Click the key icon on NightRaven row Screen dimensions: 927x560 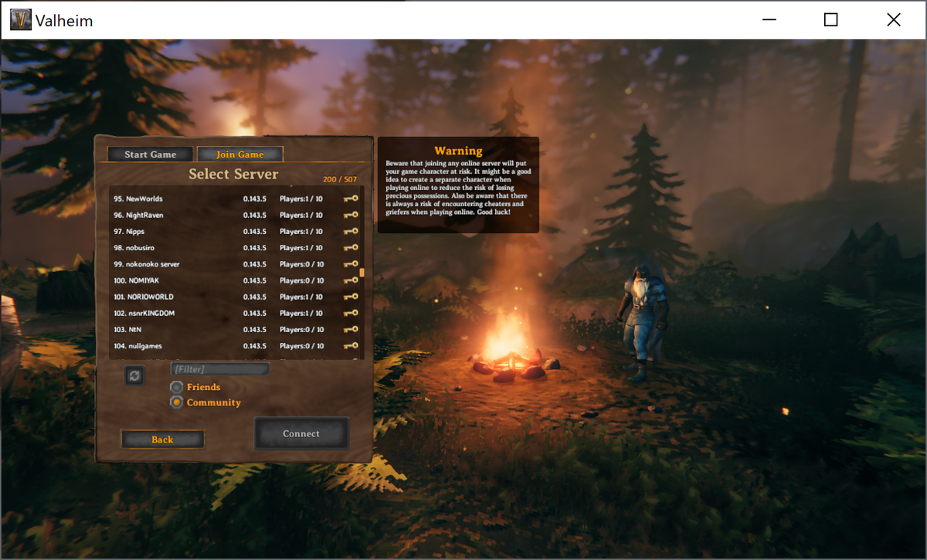coord(351,215)
